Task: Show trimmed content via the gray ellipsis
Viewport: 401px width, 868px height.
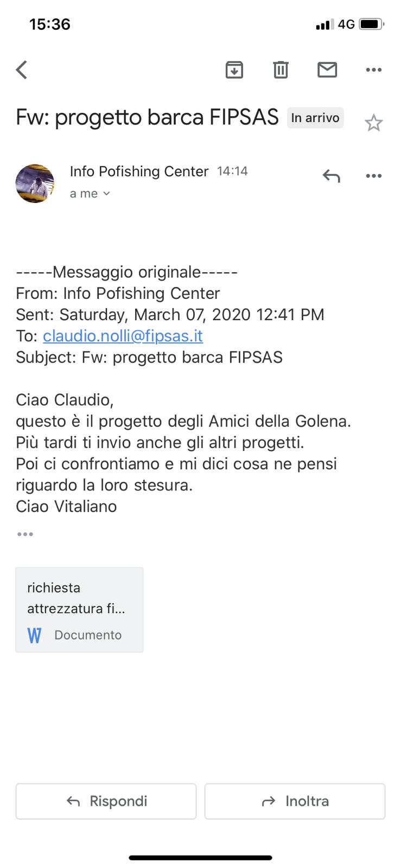Action: click(x=25, y=534)
